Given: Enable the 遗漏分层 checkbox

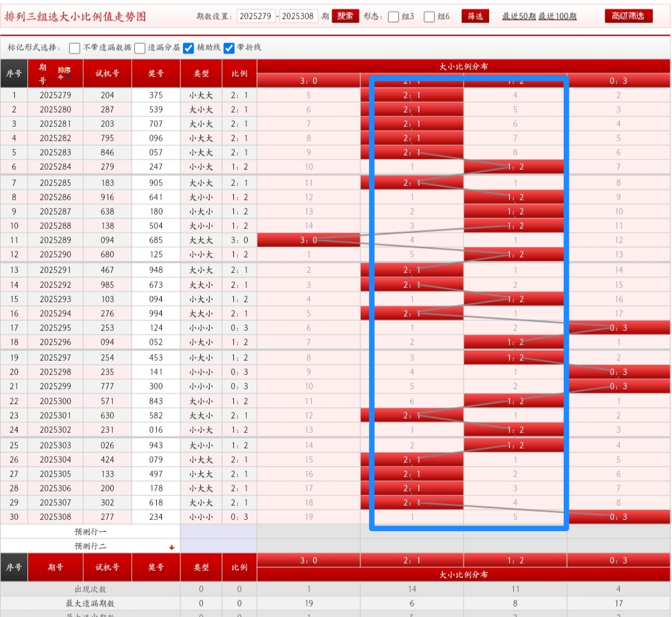Looking at the screenshot, I should tap(140, 48).
